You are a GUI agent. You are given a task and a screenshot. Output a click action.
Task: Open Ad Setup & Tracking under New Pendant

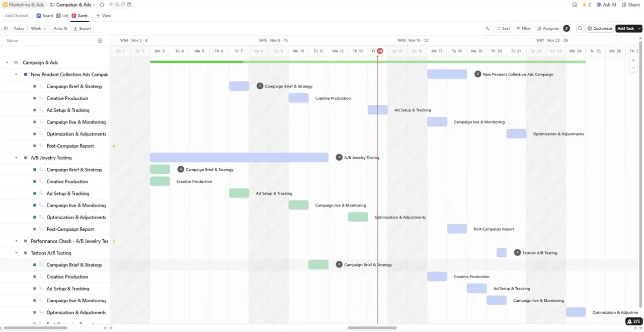click(68, 110)
